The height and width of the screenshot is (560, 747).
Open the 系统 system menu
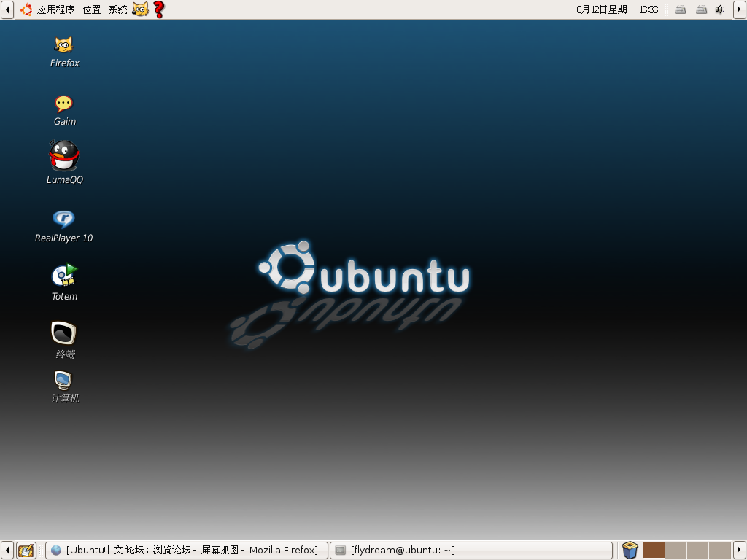(117, 9)
